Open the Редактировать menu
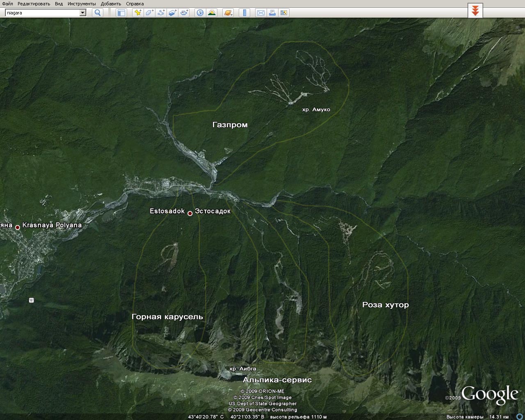525x420 pixels. 34,4
